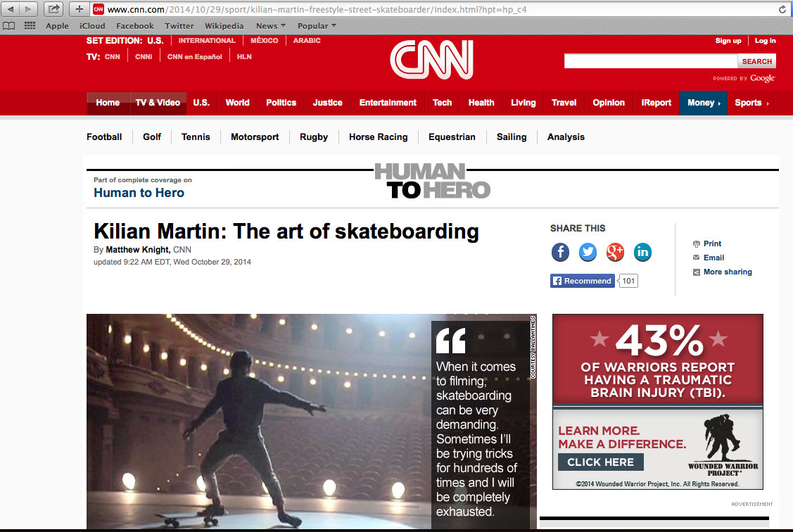The image size is (793, 532).
Task: Open CNN en Español TV link
Action: (195, 56)
